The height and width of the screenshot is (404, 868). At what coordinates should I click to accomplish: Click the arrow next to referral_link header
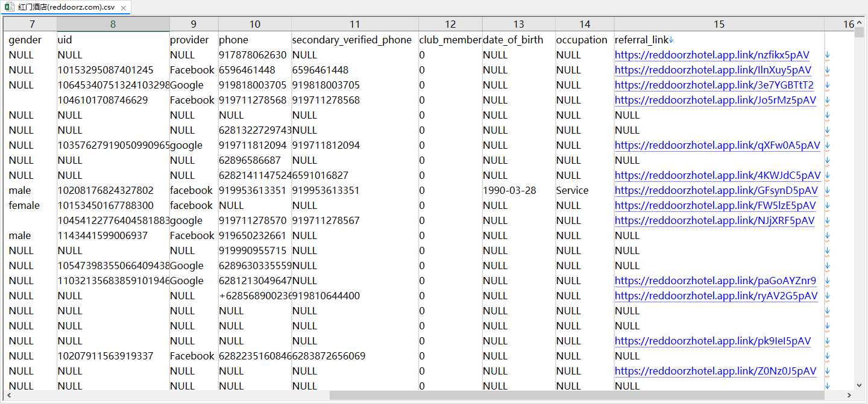pos(671,40)
